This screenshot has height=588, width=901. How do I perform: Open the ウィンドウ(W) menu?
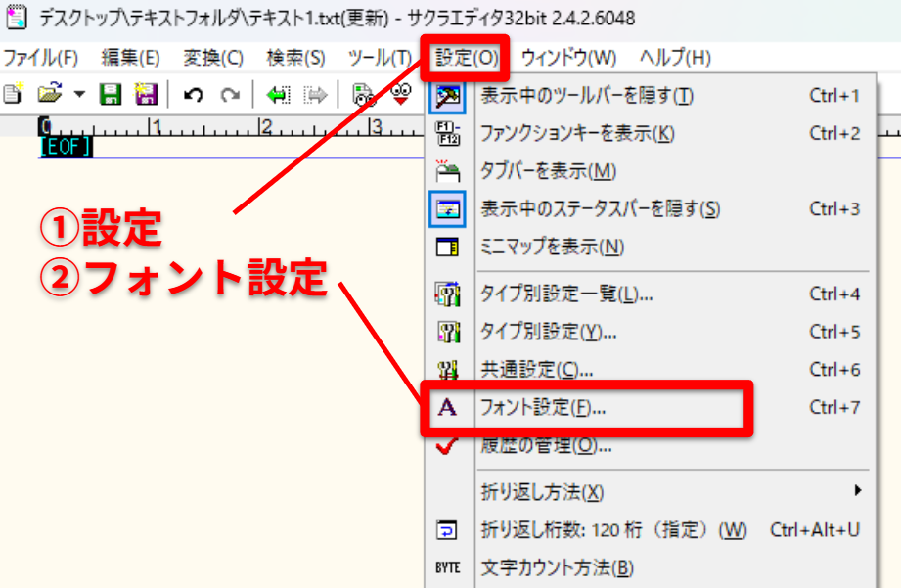[568, 58]
